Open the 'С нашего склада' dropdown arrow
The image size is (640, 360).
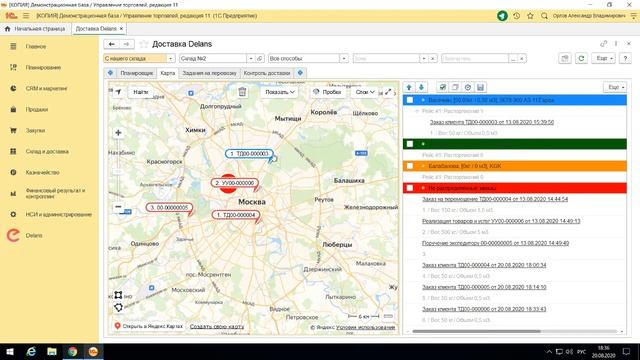(171, 58)
